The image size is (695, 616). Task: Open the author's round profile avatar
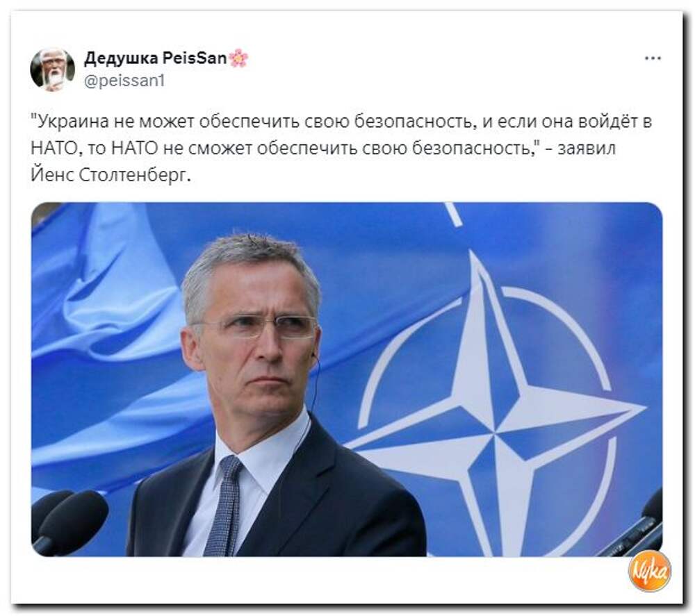click(x=52, y=69)
